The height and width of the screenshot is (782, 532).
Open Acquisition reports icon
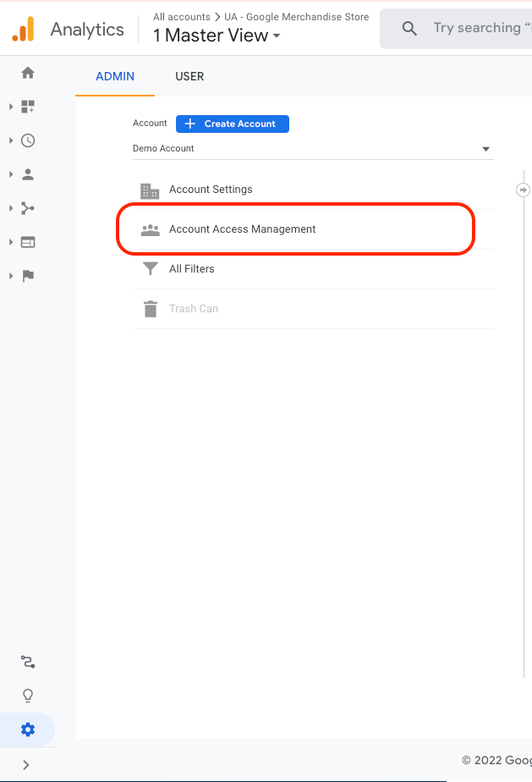(x=28, y=208)
